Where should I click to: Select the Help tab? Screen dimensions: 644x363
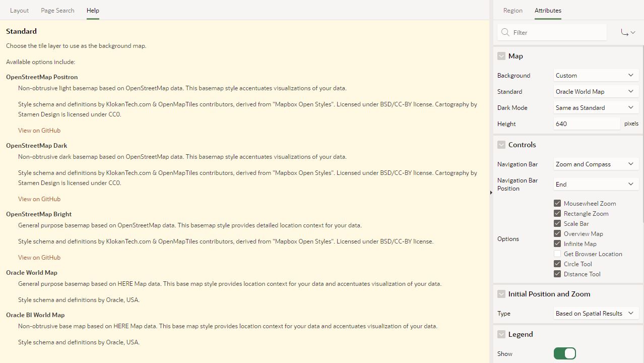point(93,10)
